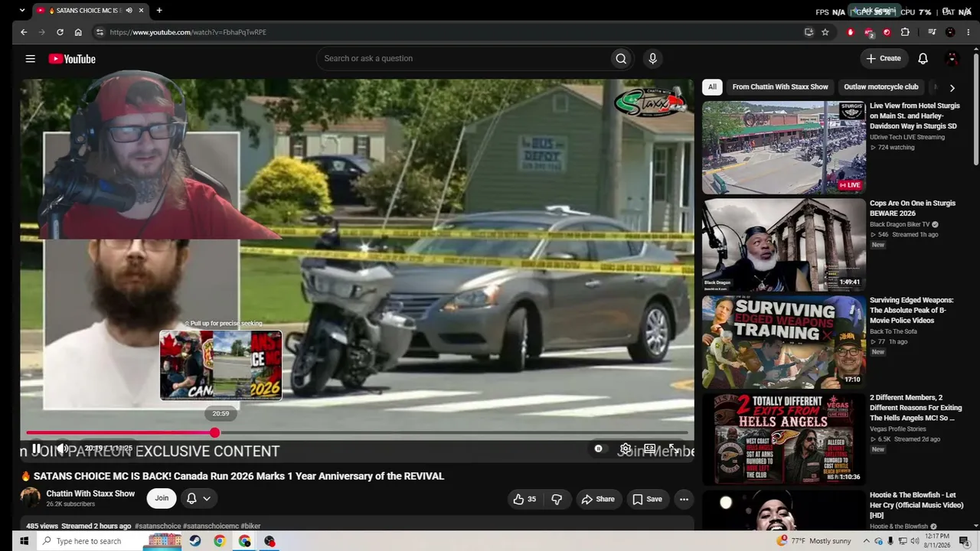This screenshot has width=980, height=551.
Task: Click the Ask Gemini button
Action: (873, 11)
